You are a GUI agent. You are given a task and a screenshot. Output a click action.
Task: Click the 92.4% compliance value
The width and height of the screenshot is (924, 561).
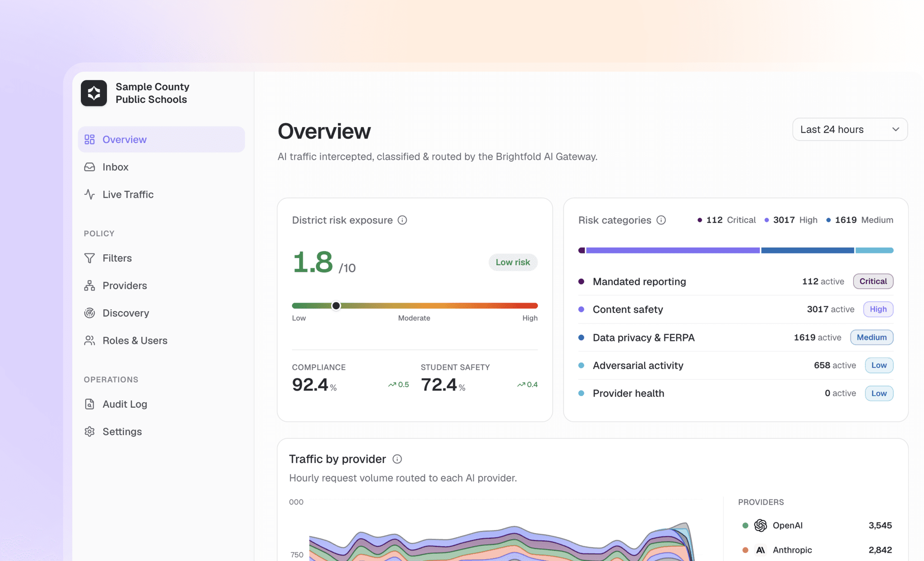click(314, 385)
